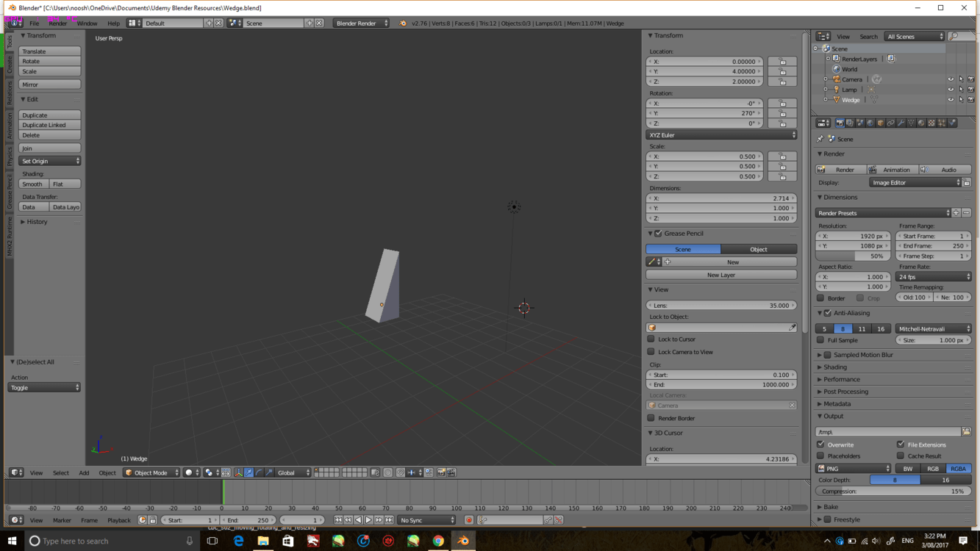980x551 pixels.
Task: Click the record auto-keyframe button in timeline
Action: coord(468,520)
